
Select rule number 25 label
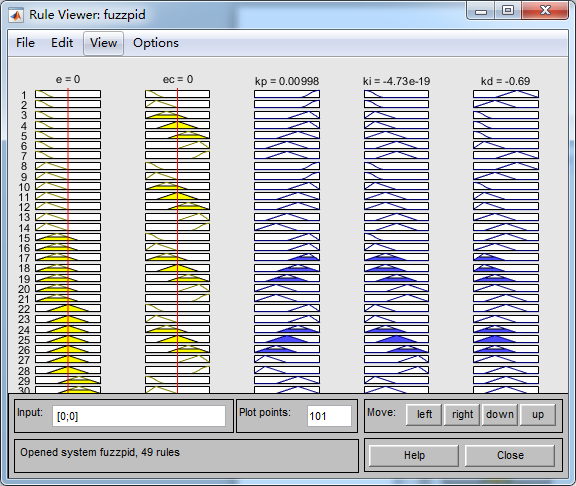[x=24, y=340]
